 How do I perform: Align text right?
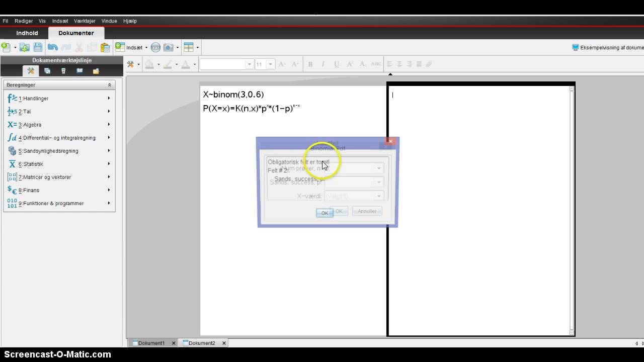409,64
